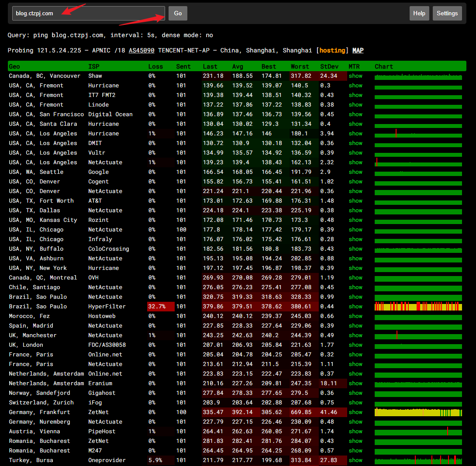This screenshot has width=476, height=466.
Task: Open the Help page
Action: pos(419,14)
